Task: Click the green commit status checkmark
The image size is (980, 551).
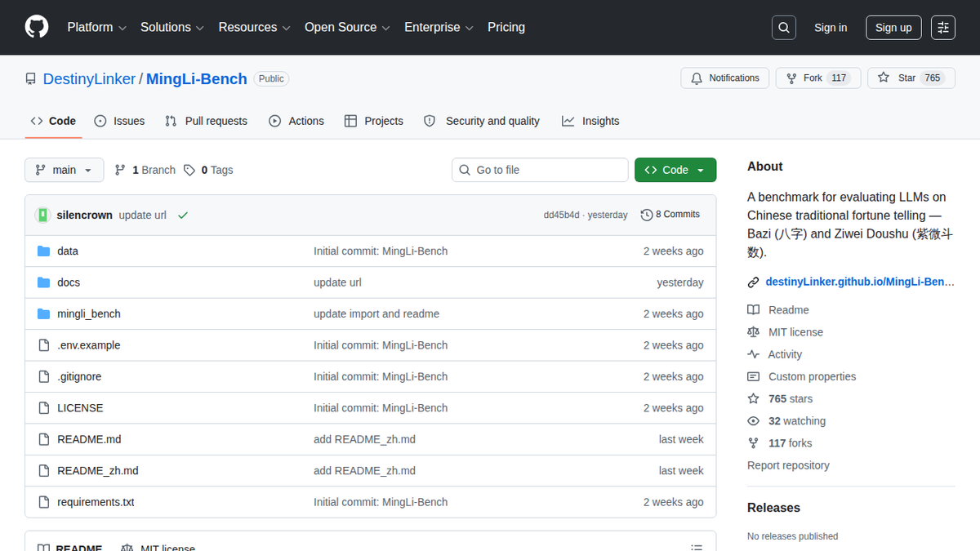Action: point(183,216)
